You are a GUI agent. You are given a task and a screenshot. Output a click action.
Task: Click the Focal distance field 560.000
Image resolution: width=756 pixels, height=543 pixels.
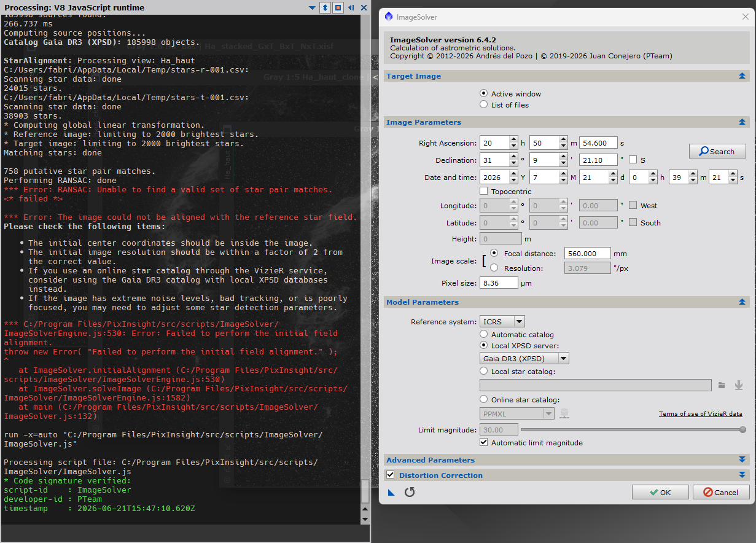pos(587,253)
